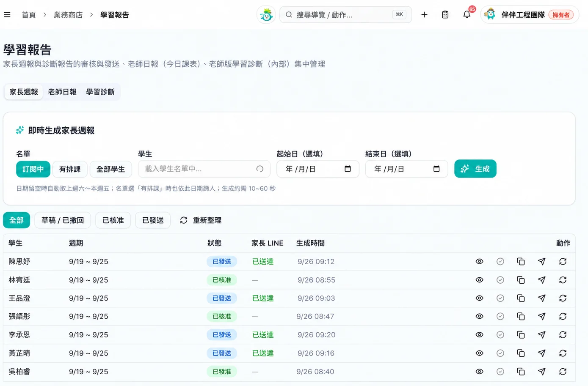Regenerate 王品澄's report with refresh icon

[x=563, y=298]
